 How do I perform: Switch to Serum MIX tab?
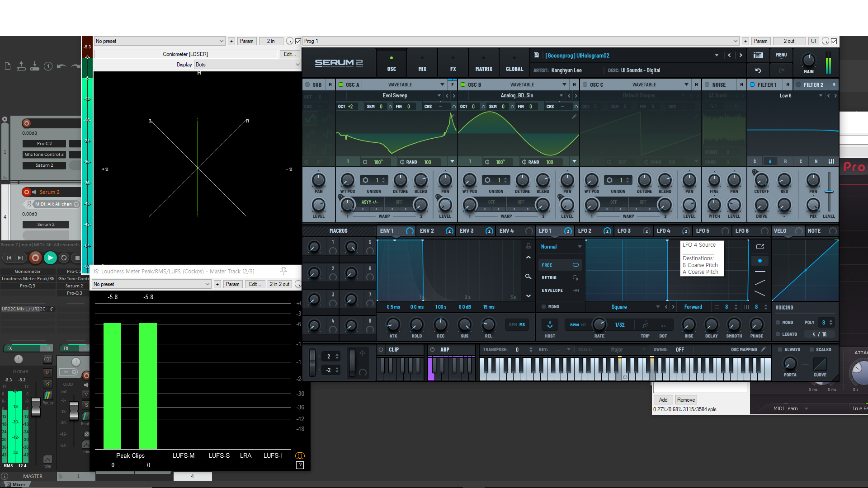pyautogui.click(x=422, y=63)
